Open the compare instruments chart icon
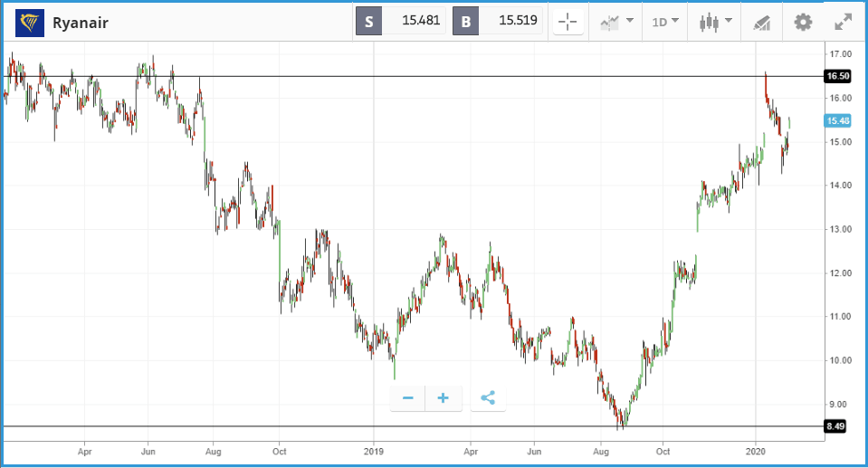Screen dimensions: 868x468 click(x=610, y=22)
